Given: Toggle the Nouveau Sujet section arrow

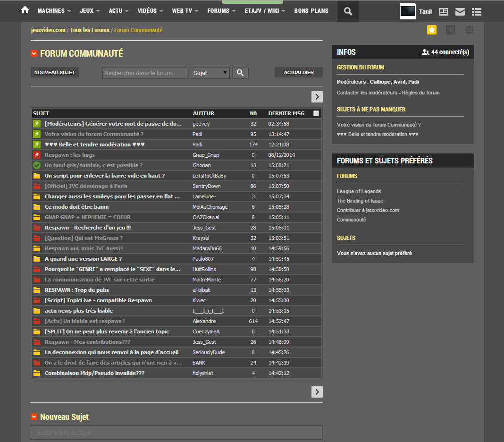Looking at the screenshot, I should pyautogui.click(x=34, y=417).
